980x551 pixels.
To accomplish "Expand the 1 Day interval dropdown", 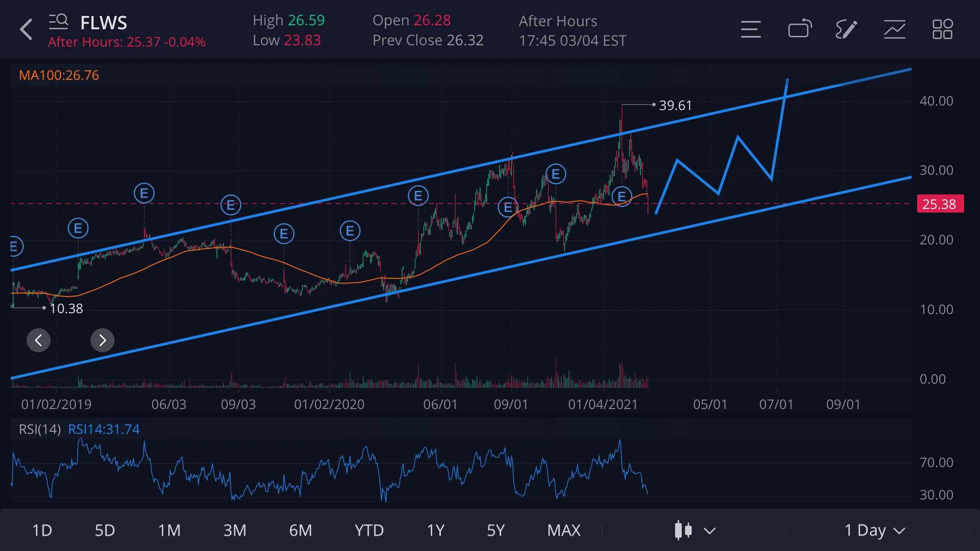I will [874, 530].
